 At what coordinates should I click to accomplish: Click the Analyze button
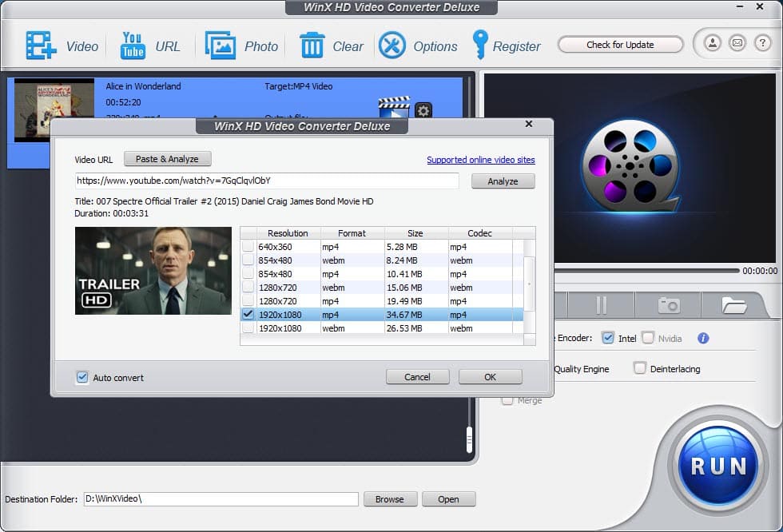coord(503,181)
